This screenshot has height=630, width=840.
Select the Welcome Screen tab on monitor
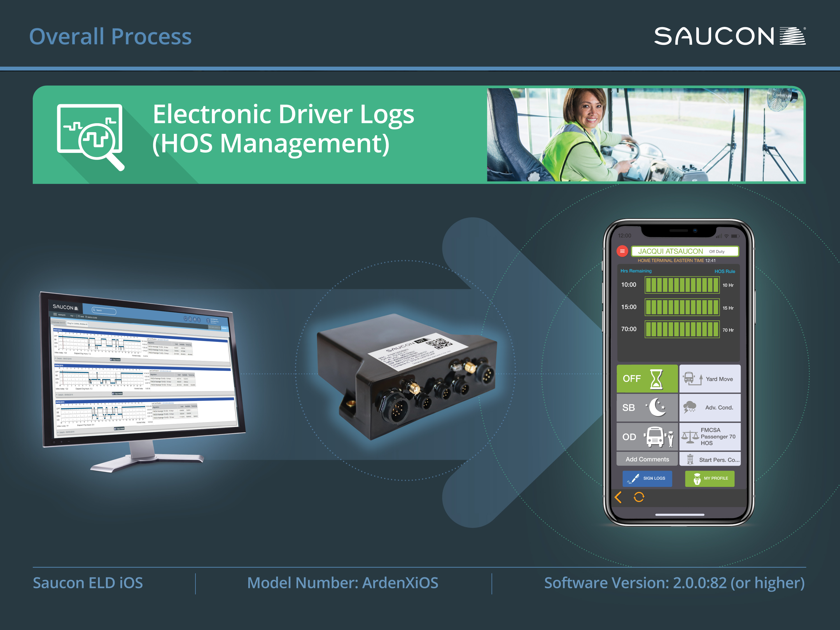tap(214, 328)
